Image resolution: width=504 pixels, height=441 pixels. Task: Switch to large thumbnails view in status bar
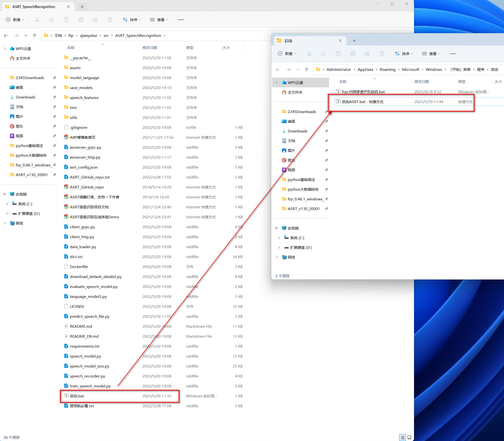409,437
